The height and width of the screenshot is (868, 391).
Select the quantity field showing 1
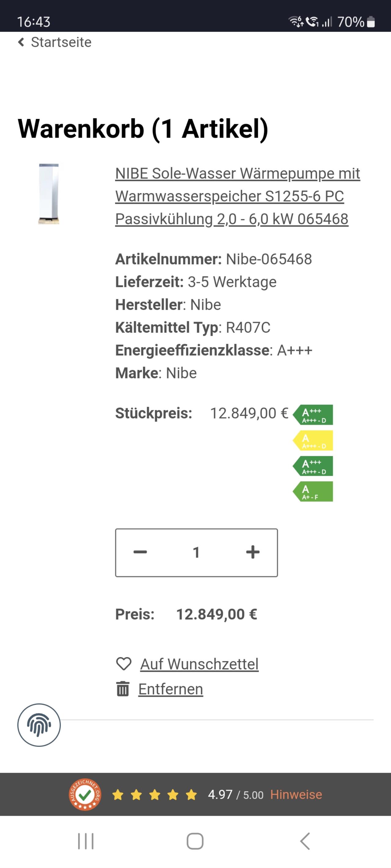point(196,552)
